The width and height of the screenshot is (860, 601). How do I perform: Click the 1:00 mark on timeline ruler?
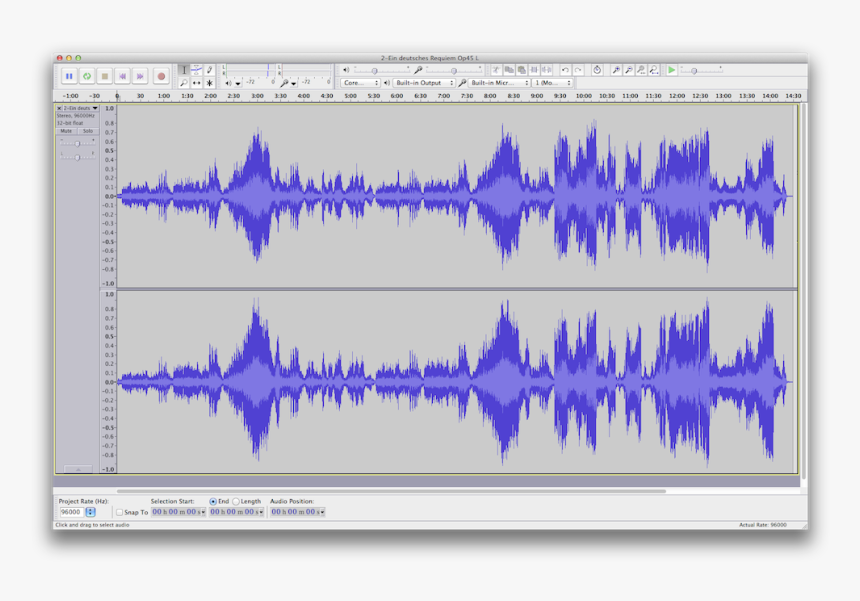(x=163, y=96)
